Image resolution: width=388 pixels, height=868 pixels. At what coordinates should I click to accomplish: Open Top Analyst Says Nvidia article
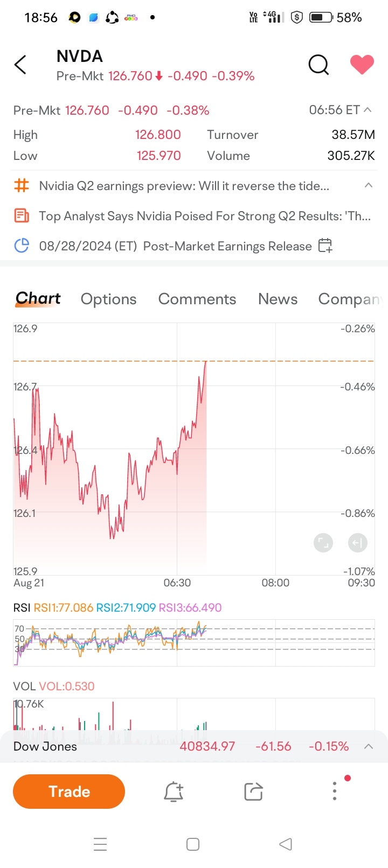[x=204, y=216]
